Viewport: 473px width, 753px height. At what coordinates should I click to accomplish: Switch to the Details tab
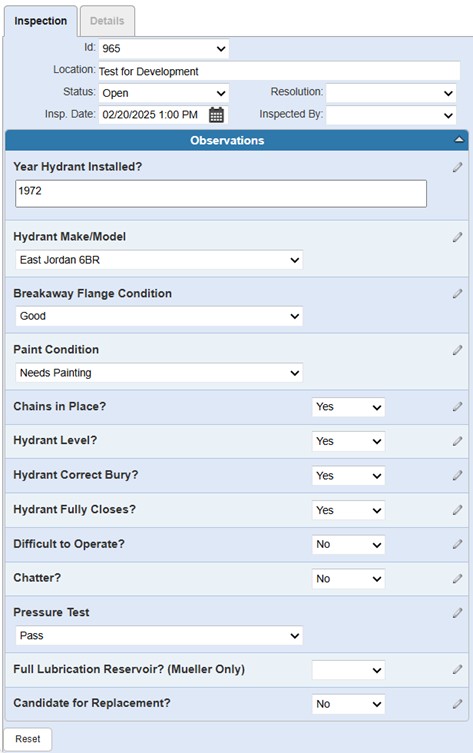point(107,21)
